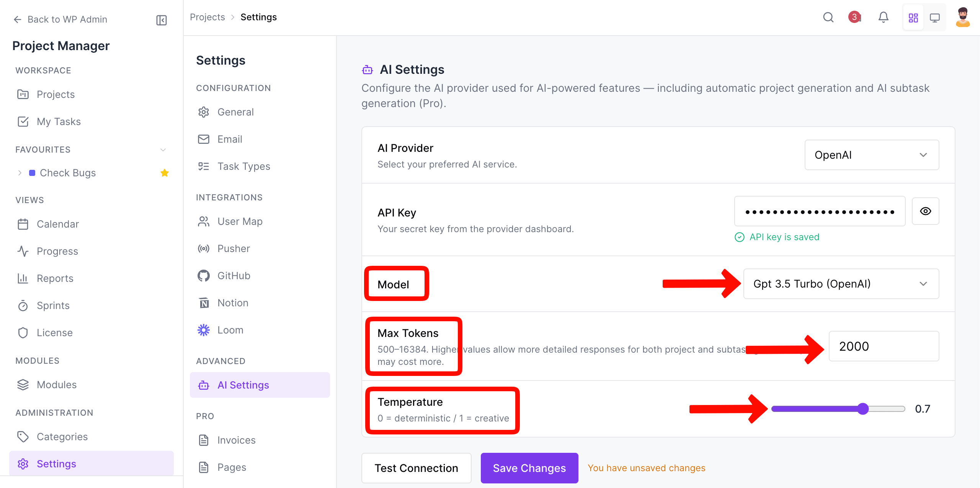Save Changes to AI settings
The width and height of the screenshot is (980, 488).
pyautogui.click(x=529, y=468)
